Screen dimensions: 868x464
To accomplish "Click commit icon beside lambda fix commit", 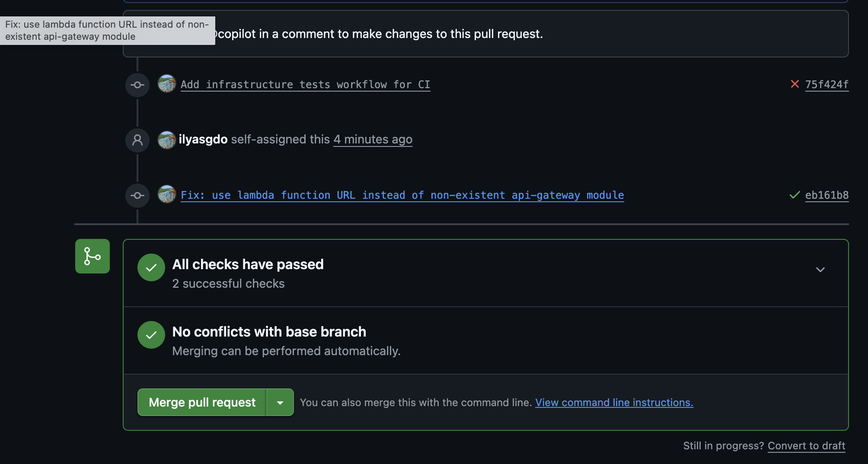I will pos(137,196).
